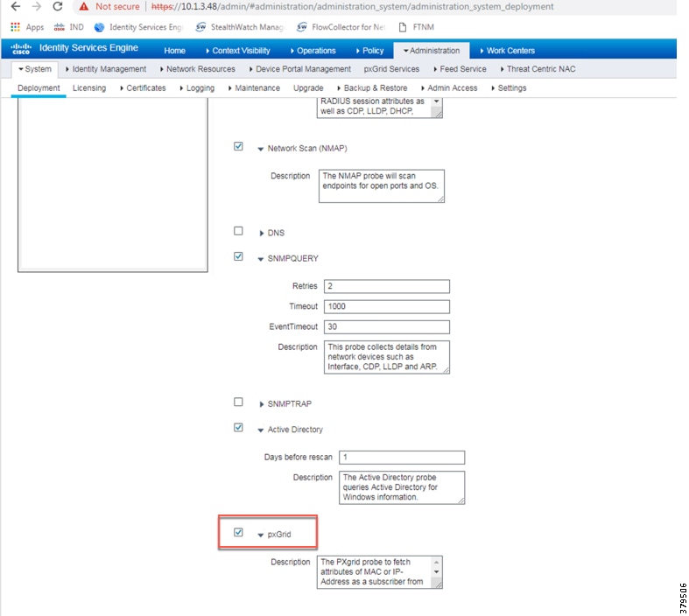Viewport: 689px width, 616px height.
Task: Open the Identity Services Engine bookmark
Action: (x=138, y=27)
